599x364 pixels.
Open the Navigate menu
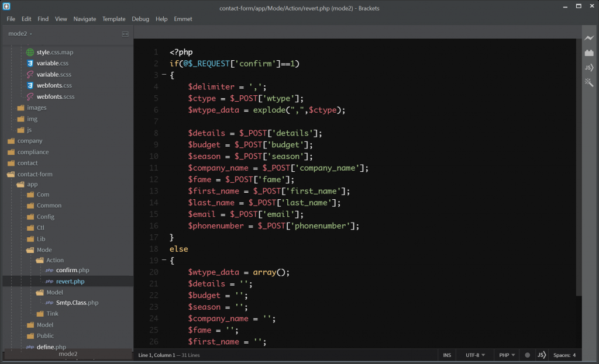click(x=85, y=19)
